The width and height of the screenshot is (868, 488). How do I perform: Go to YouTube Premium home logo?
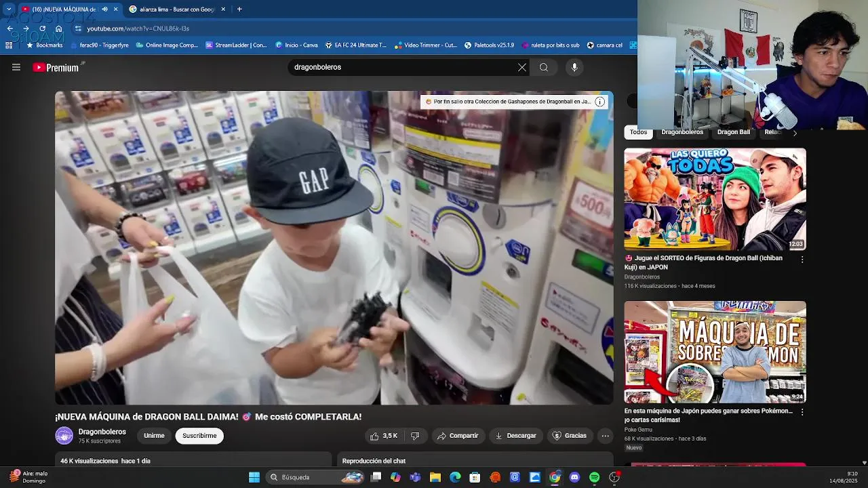56,67
